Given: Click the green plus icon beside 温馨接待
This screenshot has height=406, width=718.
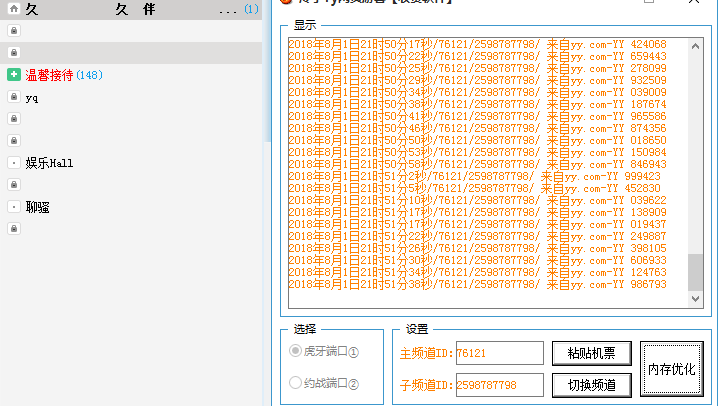Looking at the screenshot, I should tap(14, 75).
